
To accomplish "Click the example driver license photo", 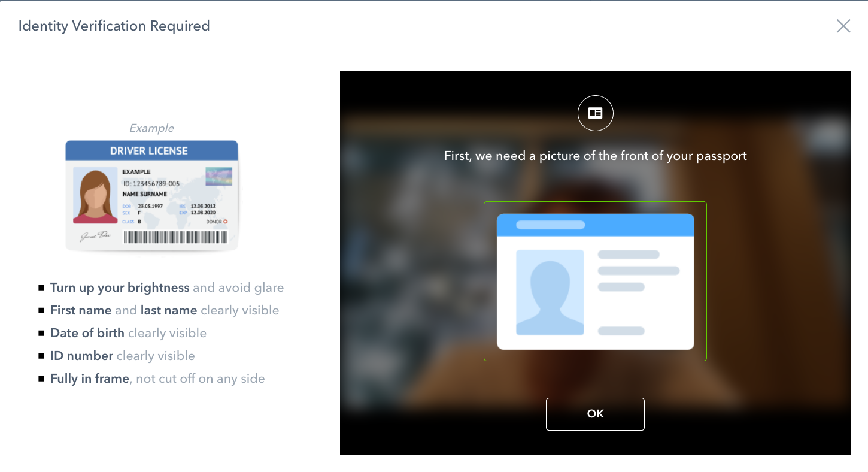I will (x=95, y=195).
